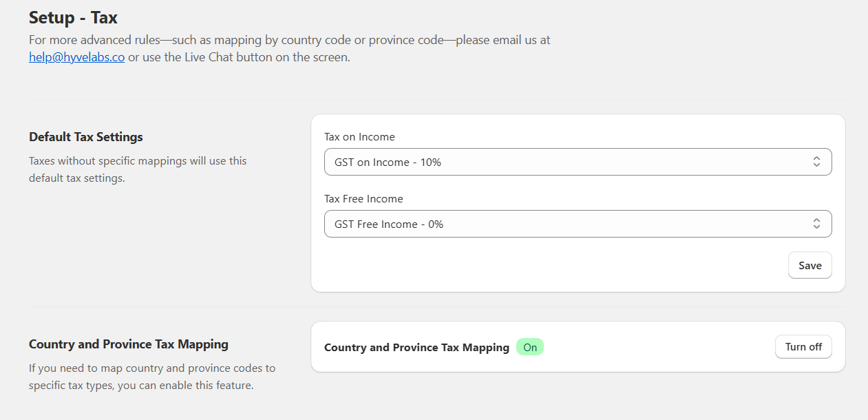Click the Tax Free Income field label
868x420 pixels.
[x=363, y=199]
